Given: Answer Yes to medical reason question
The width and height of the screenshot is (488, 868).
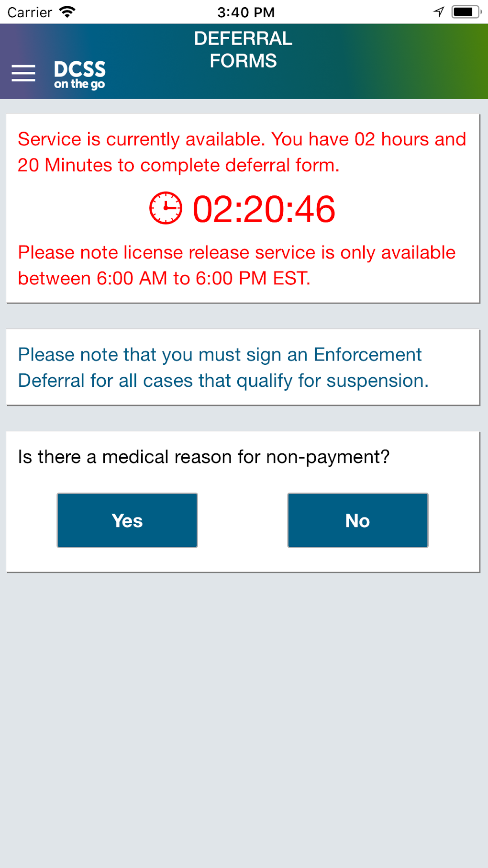Looking at the screenshot, I should (127, 520).
